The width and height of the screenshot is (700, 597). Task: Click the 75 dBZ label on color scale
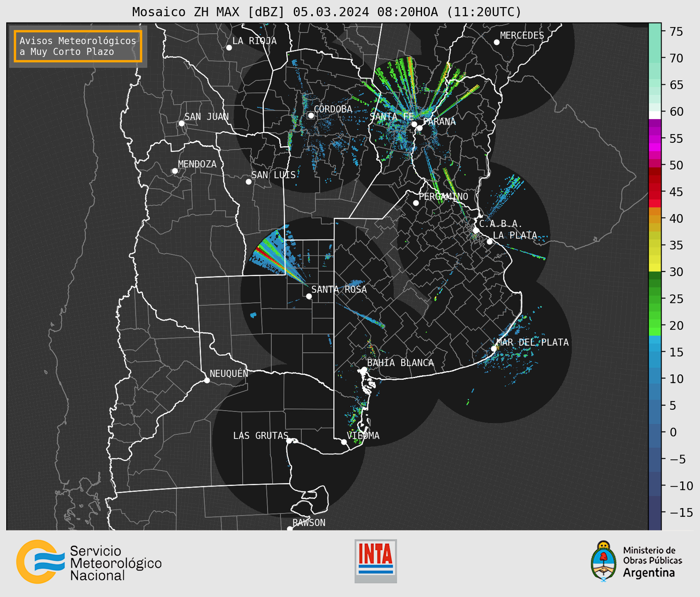pos(676,32)
